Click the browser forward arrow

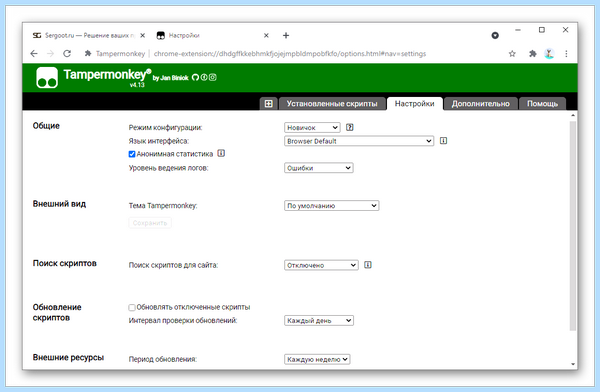click(x=51, y=54)
